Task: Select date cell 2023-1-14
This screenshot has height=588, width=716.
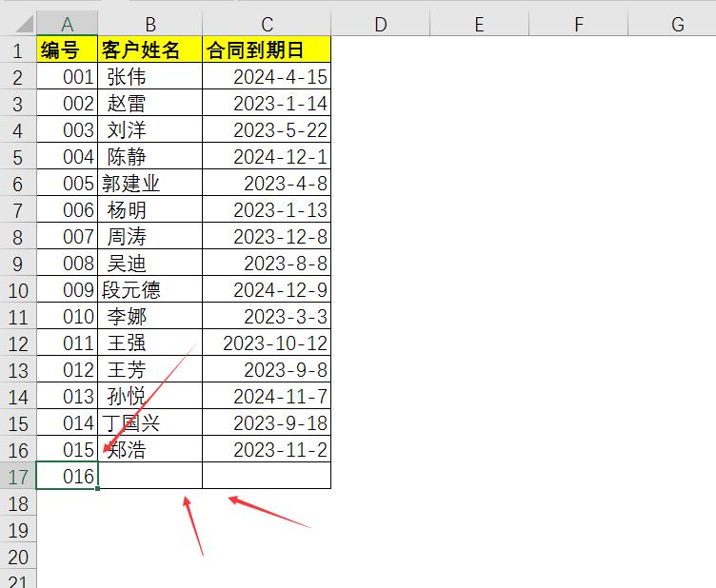Action: (267, 103)
